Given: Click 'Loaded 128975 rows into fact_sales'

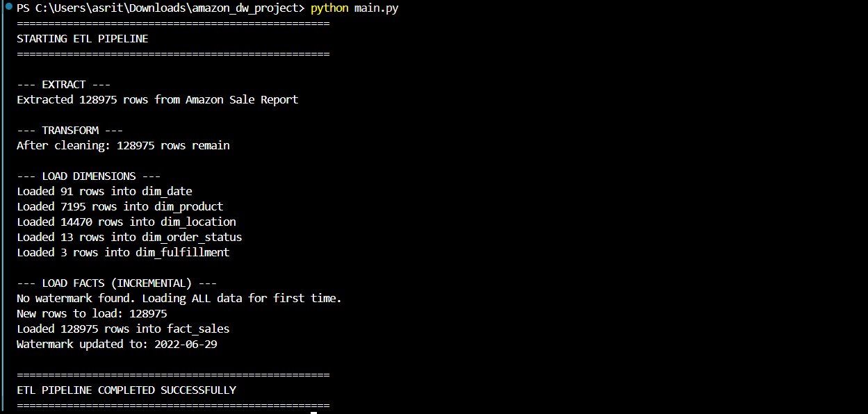Looking at the screenshot, I should [123, 329].
